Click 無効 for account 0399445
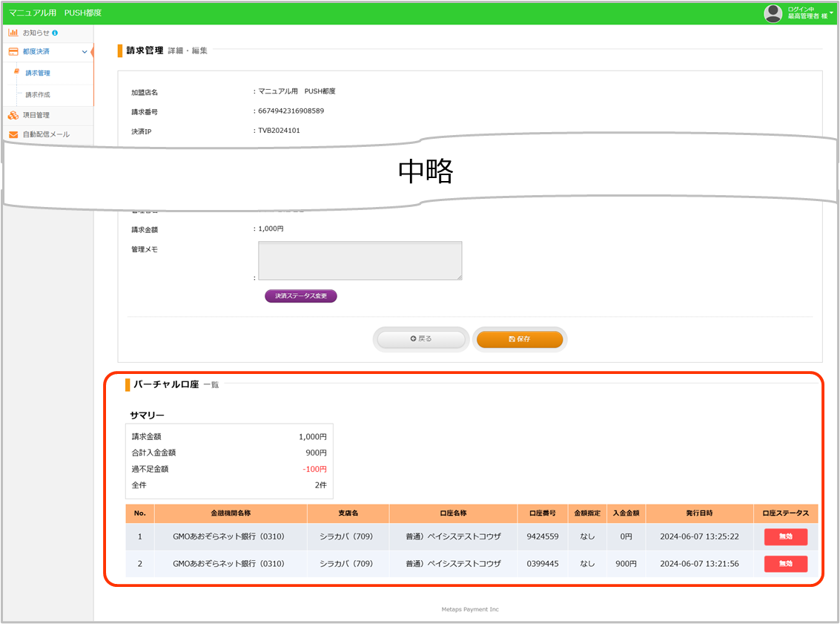This screenshot has width=840, height=624. (785, 564)
